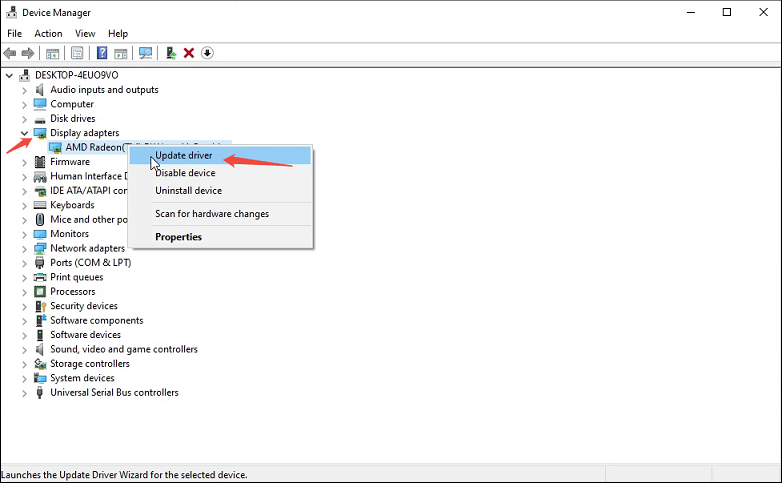This screenshot has height=483, width=782.
Task: Click the Audio inputs and outputs speaker icon
Action: (40, 90)
